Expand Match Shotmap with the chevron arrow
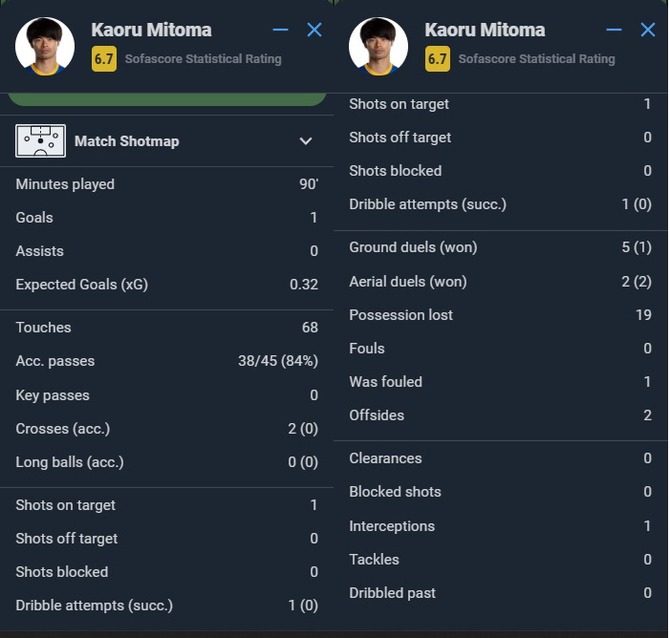The image size is (670, 638). click(x=306, y=141)
